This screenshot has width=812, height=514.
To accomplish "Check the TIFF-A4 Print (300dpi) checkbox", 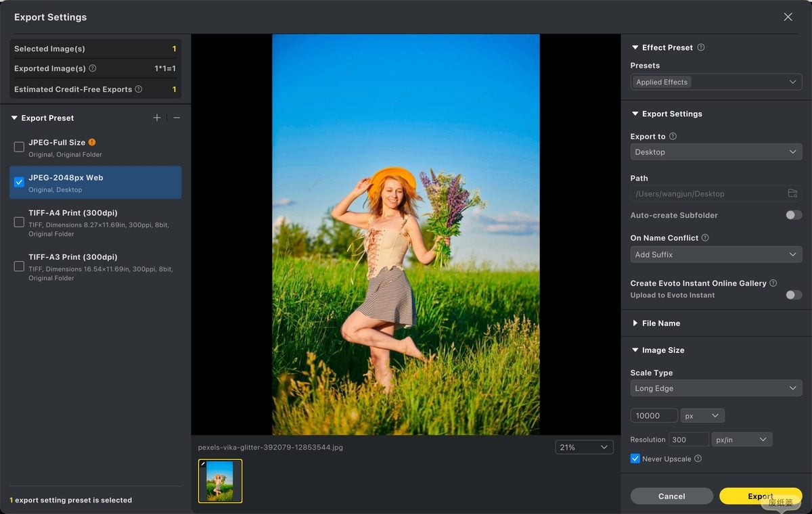I will 19,222.
